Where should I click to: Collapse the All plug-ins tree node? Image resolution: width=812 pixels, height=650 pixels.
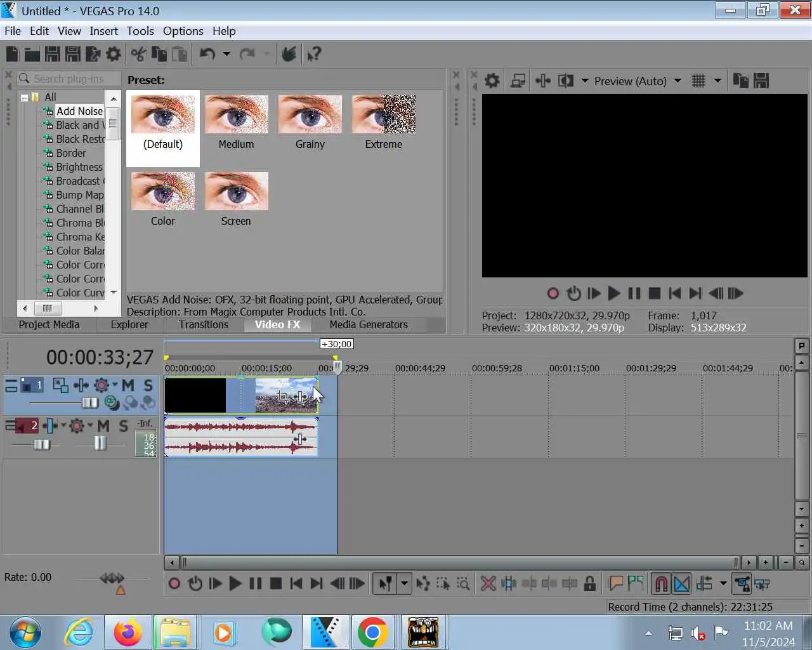24,97
